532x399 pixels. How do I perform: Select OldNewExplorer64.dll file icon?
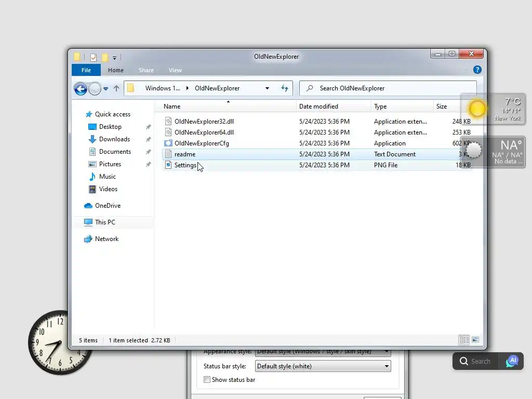coord(168,132)
